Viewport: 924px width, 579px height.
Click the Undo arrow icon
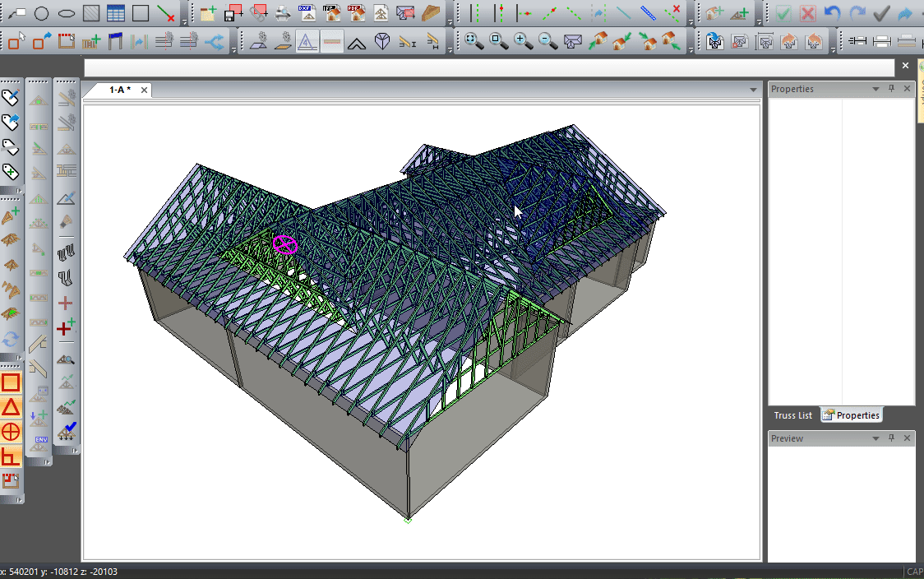(x=833, y=12)
